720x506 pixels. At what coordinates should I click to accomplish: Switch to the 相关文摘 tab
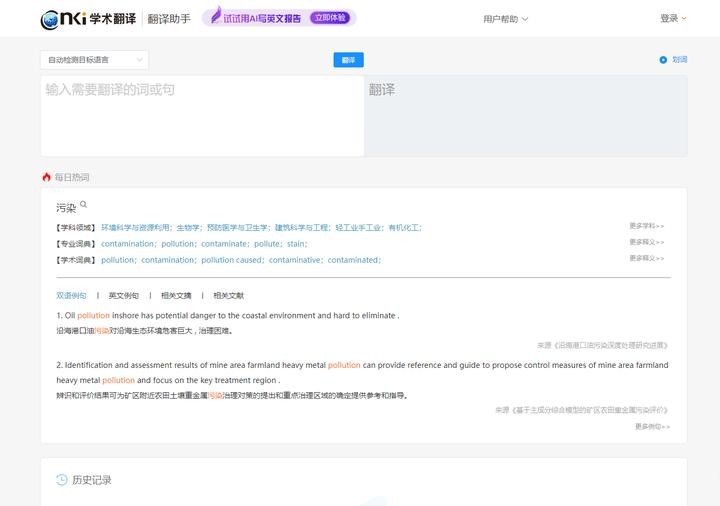point(176,296)
